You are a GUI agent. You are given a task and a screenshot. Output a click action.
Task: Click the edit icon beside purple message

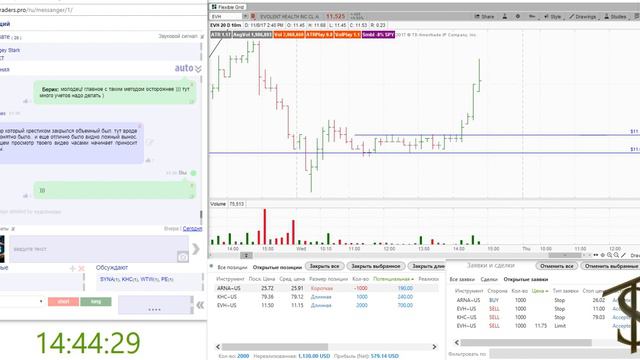tap(150, 142)
